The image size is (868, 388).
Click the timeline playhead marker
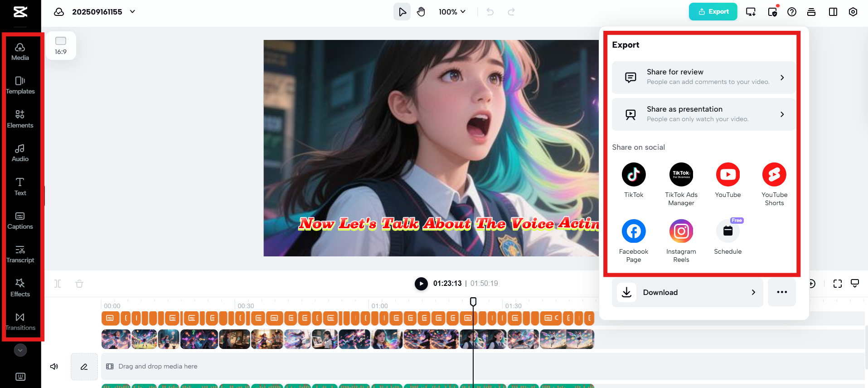click(x=473, y=302)
